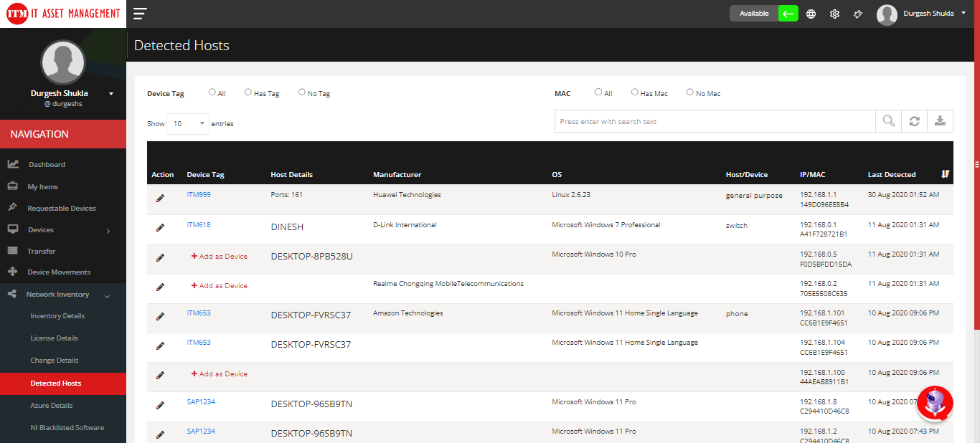Open Azure Details in the sidebar

(x=52, y=406)
